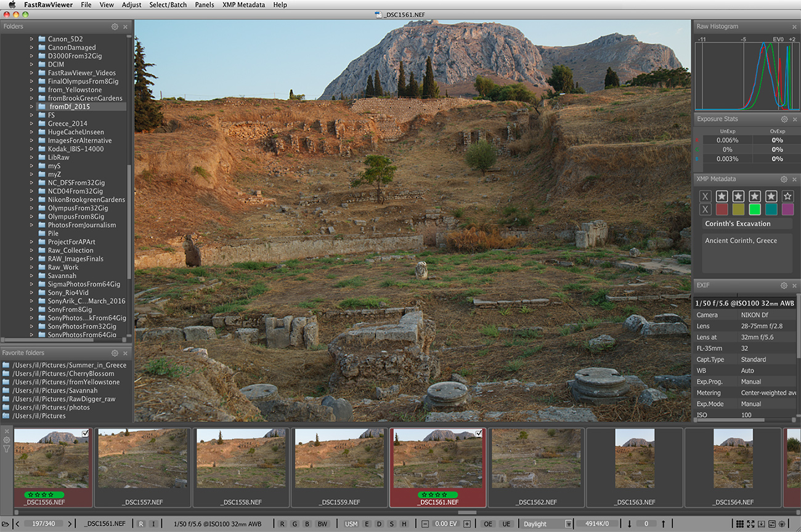The width and height of the screenshot is (801, 532).
Task: Toggle the OE overexposure indicator
Action: [x=488, y=524]
